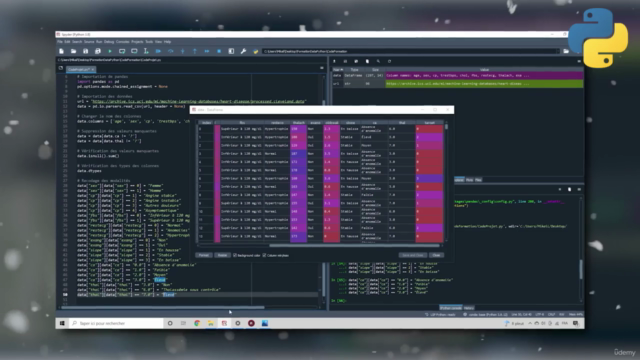640x360 pixels.
Task: Save all files from the toolbar
Action: point(98,51)
